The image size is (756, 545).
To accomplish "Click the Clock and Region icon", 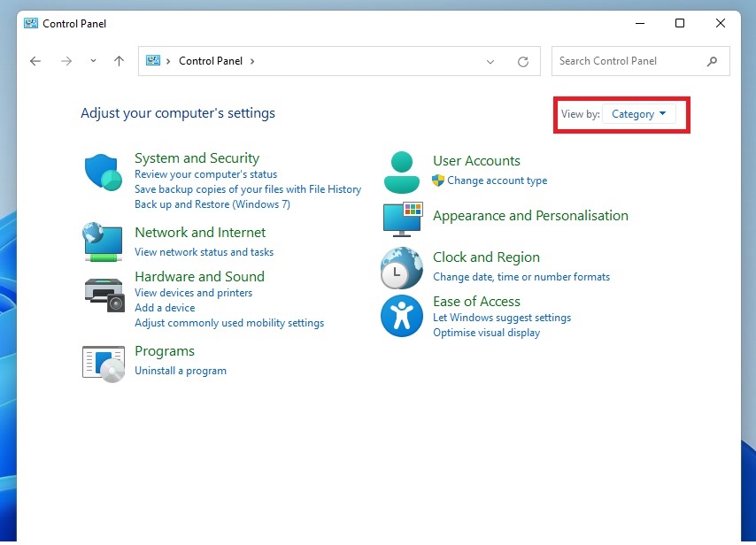I will pyautogui.click(x=401, y=268).
